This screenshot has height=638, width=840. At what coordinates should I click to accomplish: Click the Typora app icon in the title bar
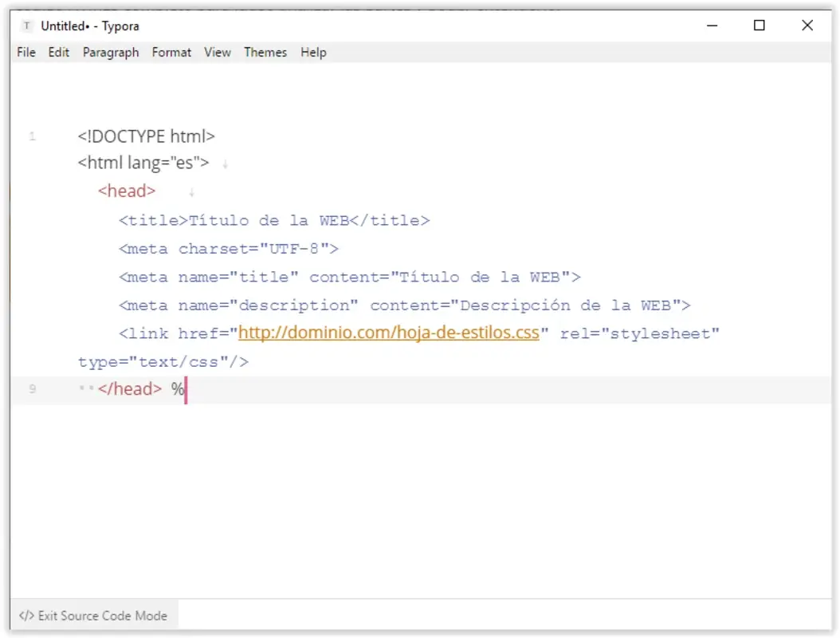[27, 26]
